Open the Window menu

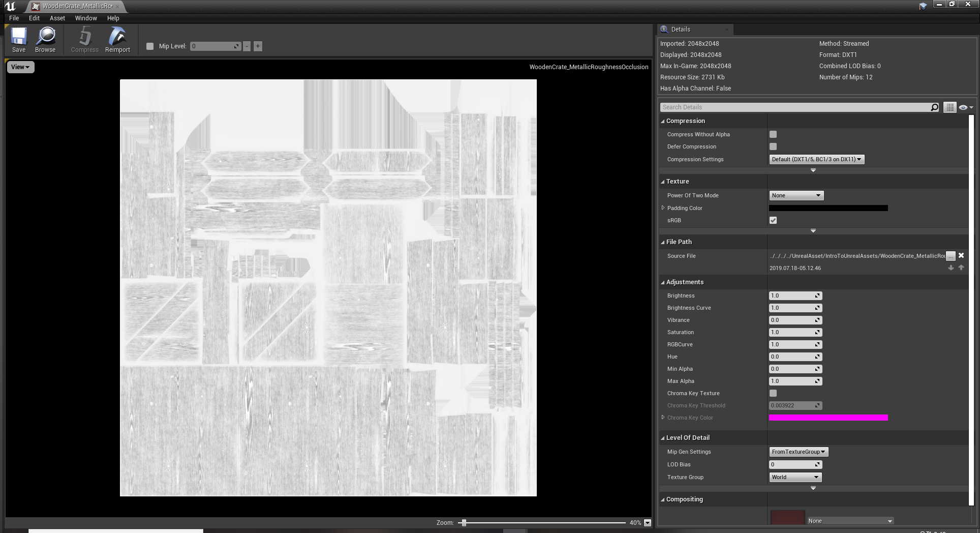tap(86, 18)
